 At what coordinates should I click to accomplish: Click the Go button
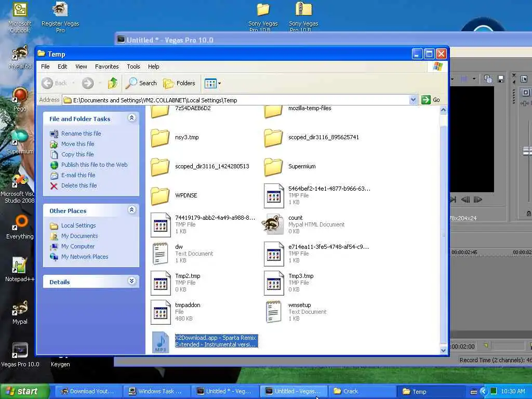click(431, 100)
